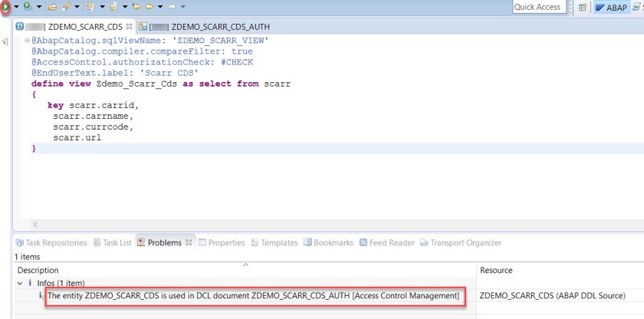
Task: Click the Search flashlight toolbar icon
Action: point(66,7)
